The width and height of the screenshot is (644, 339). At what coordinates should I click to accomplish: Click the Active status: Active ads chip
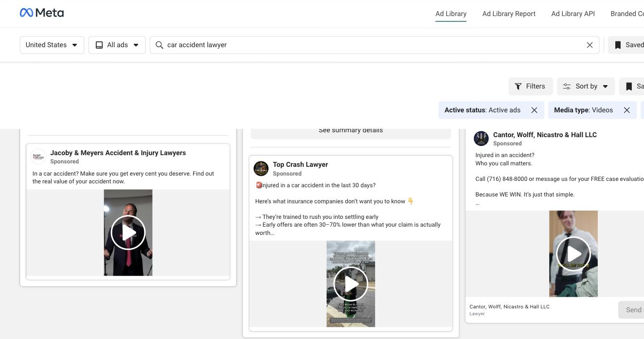(x=491, y=110)
